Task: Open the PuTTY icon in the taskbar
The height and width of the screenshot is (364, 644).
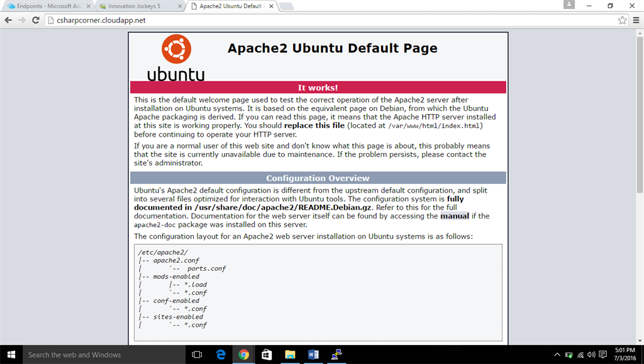Action: 336,355
